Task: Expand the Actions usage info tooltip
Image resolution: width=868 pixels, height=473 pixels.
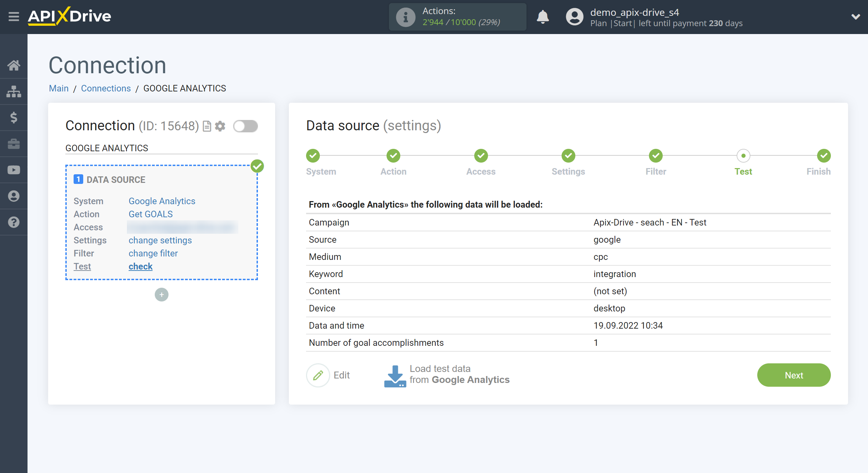Action: point(403,16)
